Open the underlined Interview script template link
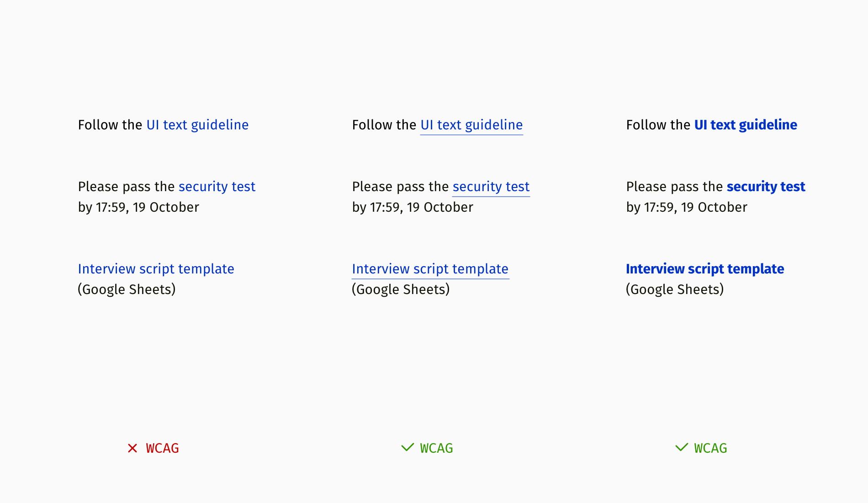868x503 pixels. pyautogui.click(x=430, y=269)
